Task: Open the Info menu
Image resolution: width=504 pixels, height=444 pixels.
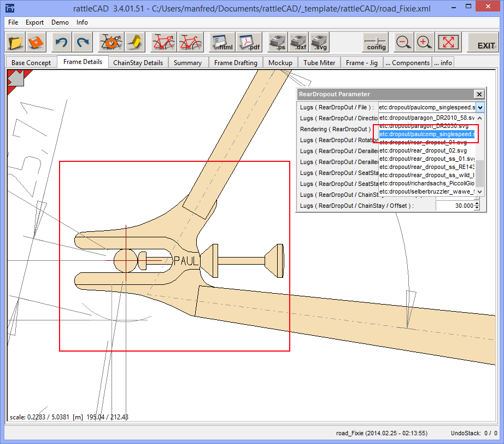Action: tap(82, 22)
